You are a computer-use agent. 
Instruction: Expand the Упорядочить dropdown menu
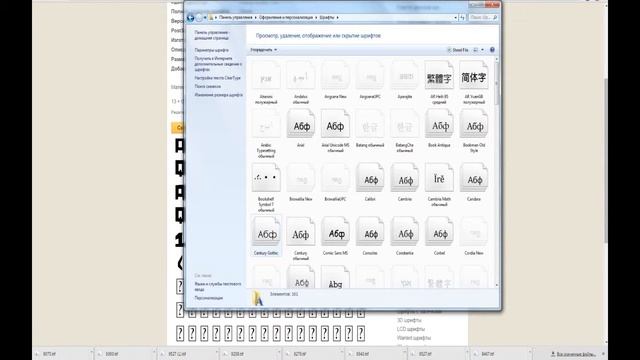coord(264,50)
